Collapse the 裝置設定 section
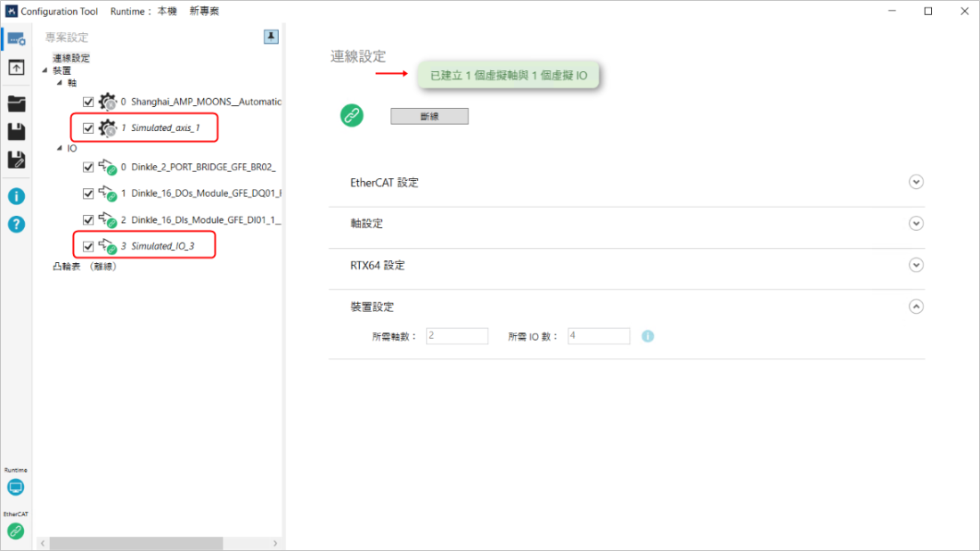The height and width of the screenshot is (551, 980). coord(916,306)
